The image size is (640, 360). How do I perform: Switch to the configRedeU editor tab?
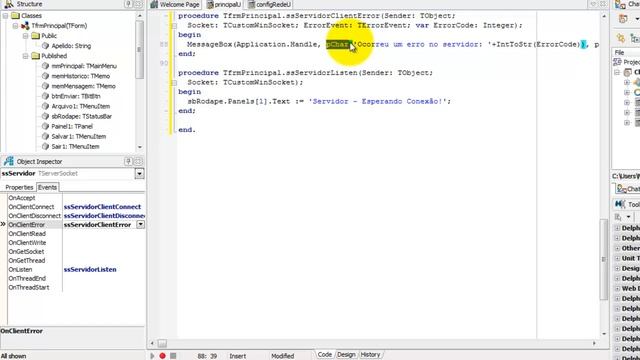[269, 4]
